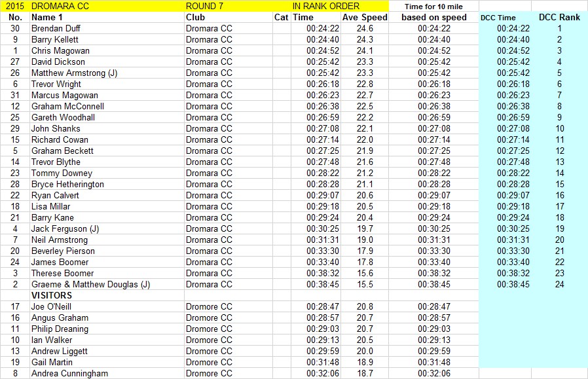The height and width of the screenshot is (379, 588).
Task: Click the Ave Speed value "24.6"
Action: (x=365, y=29)
